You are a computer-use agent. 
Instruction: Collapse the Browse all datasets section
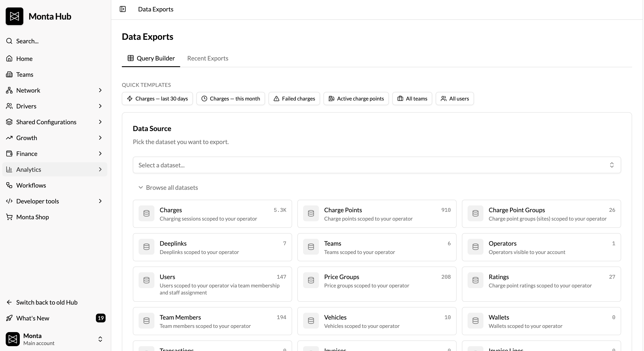pos(168,188)
